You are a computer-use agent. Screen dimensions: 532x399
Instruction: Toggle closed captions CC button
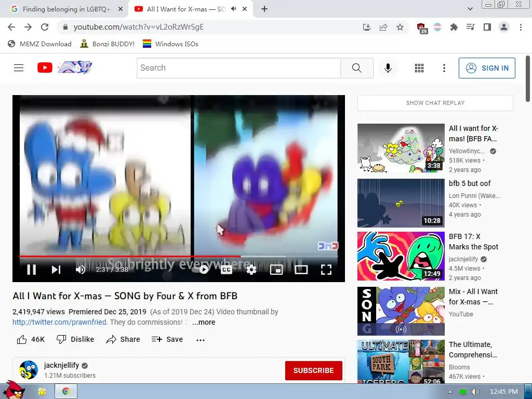(227, 270)
